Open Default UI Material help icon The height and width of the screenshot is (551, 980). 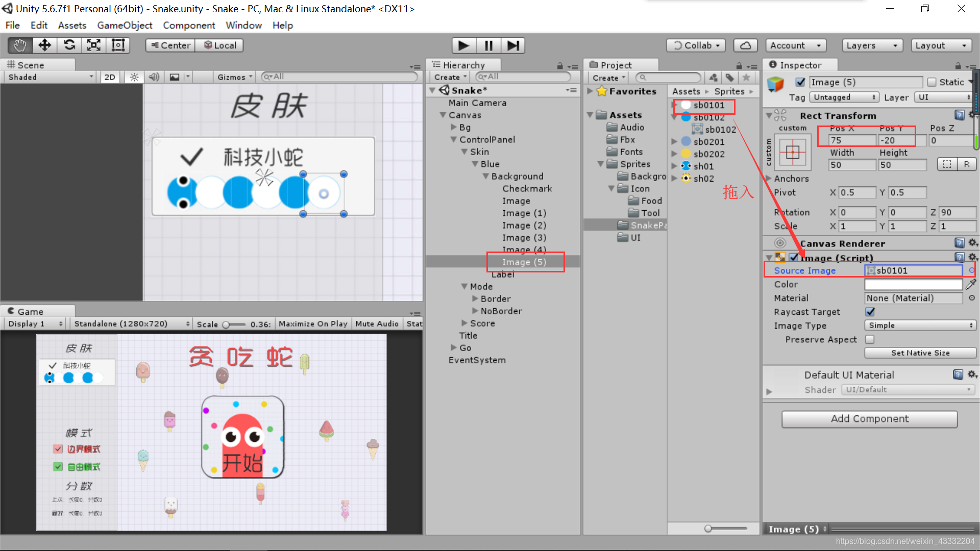pyautogui.click(x=958, y=374)
